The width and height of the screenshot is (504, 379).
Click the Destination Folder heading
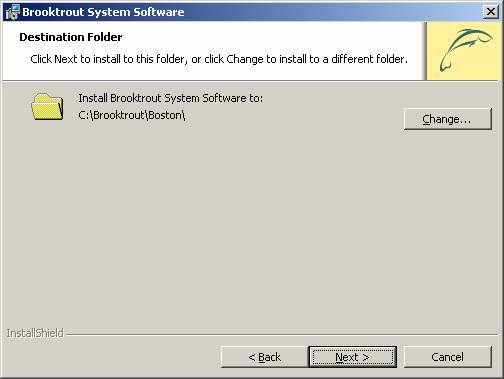point(71,37)
